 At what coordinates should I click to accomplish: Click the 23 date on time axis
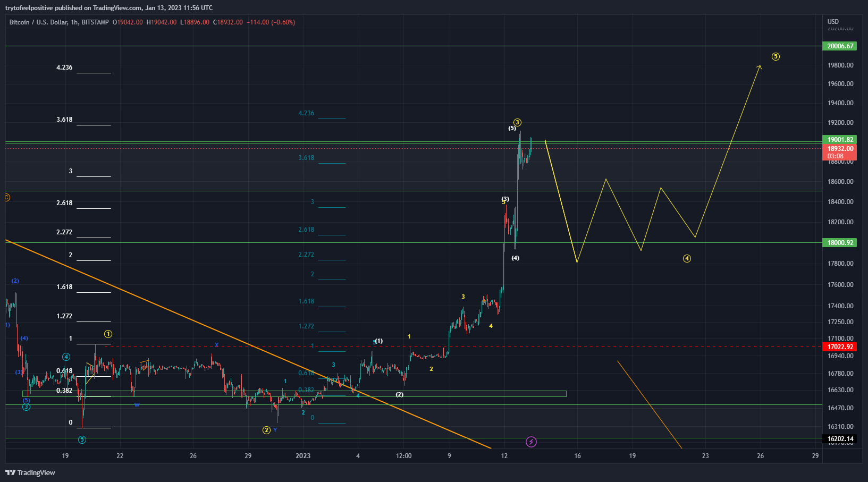(x=705, y=456)
